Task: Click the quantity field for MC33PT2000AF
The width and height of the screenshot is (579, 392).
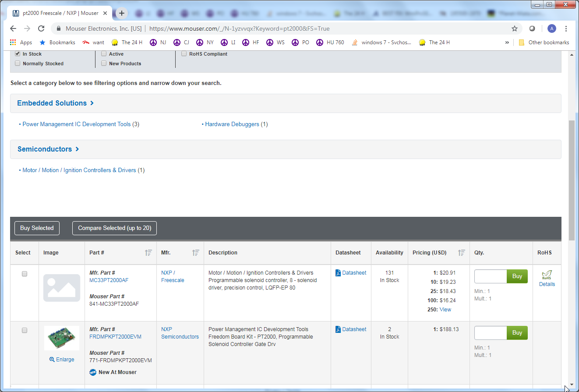Action: coord(491,276)
